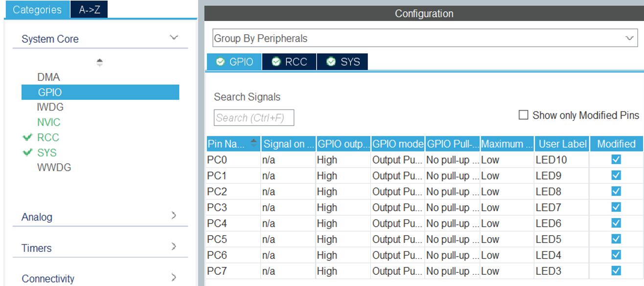Click green check icon on GPIO tab
The height and width of the screenshot is (286, 644).
(220, 62)
